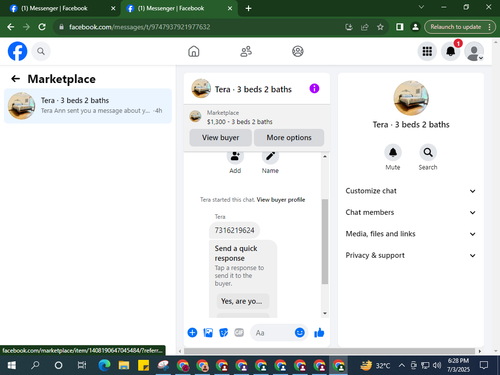Click the chat vertical scrollbar thumb
The image size is (500, 375).
point(325,242)
